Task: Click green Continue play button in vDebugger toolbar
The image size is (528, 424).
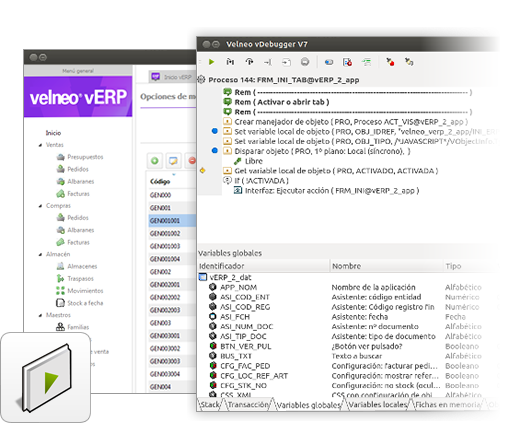Action: tap(211, 62)
